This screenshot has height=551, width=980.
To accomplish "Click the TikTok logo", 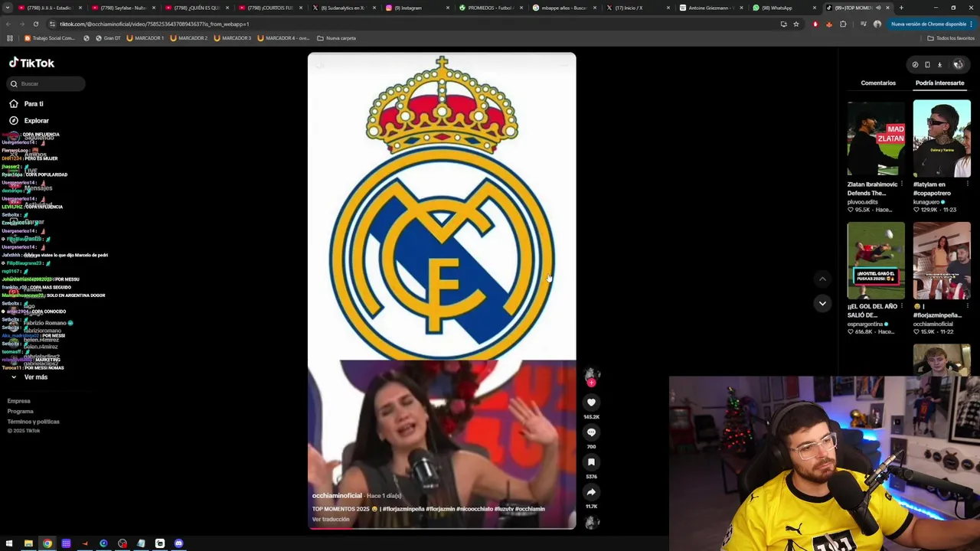I will click(31, 63).
